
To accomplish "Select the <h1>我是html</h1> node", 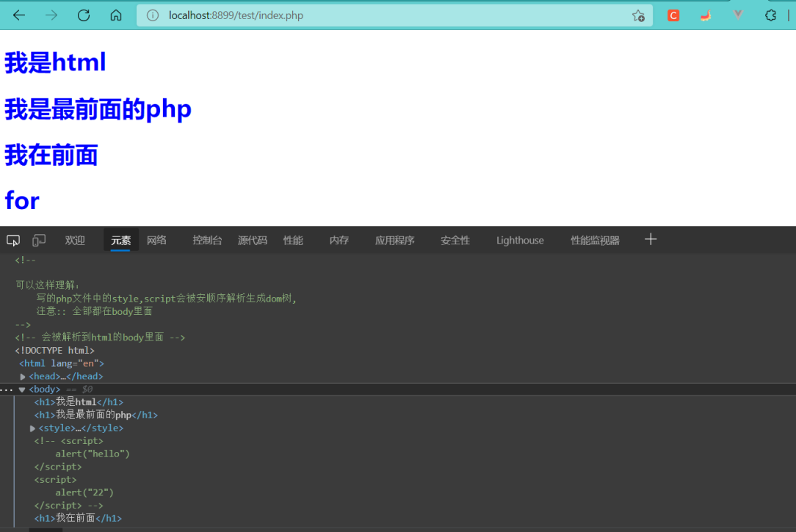I will 79,402.
